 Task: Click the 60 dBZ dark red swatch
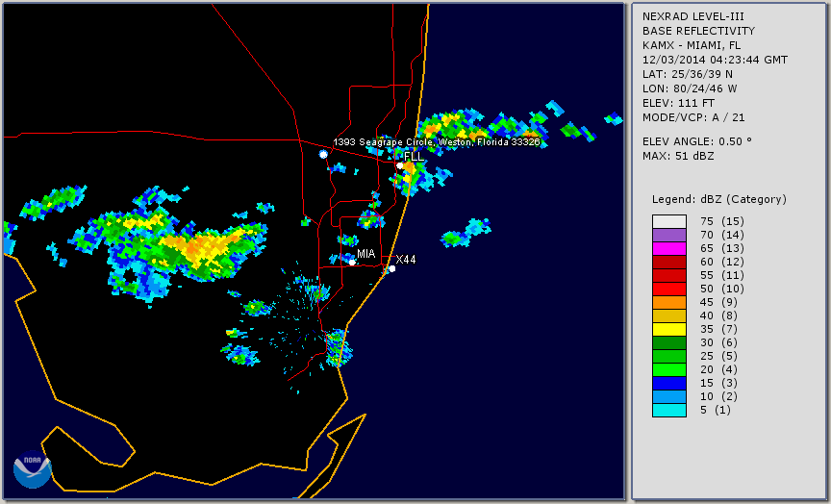(x=669, y=262)
